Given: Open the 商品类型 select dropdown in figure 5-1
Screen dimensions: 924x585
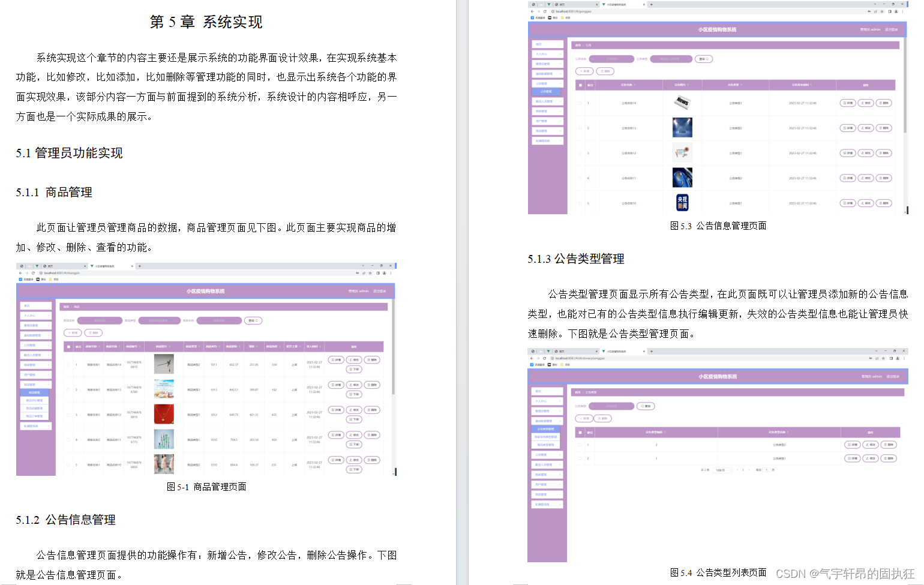Looking at the screenshot, I should 160,320.
